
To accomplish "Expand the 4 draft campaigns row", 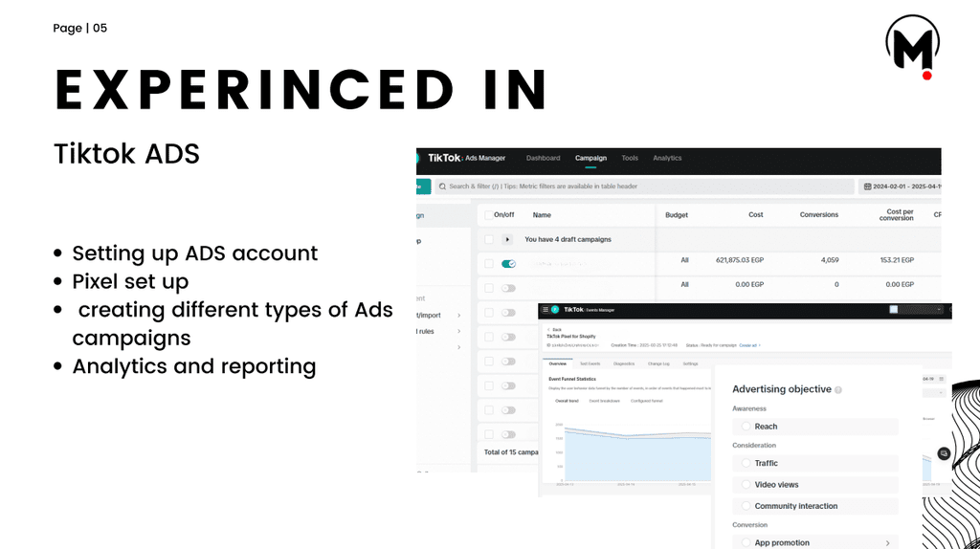I will pos(507,240).
